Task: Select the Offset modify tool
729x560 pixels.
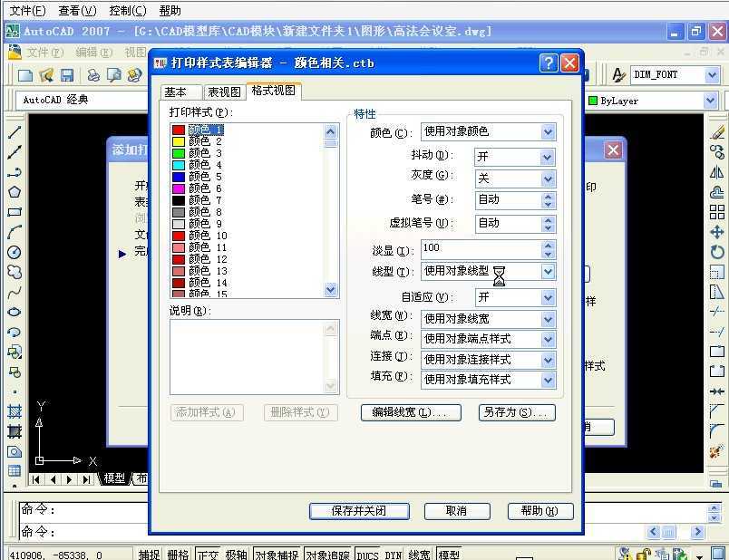Action: coord(717,192)
